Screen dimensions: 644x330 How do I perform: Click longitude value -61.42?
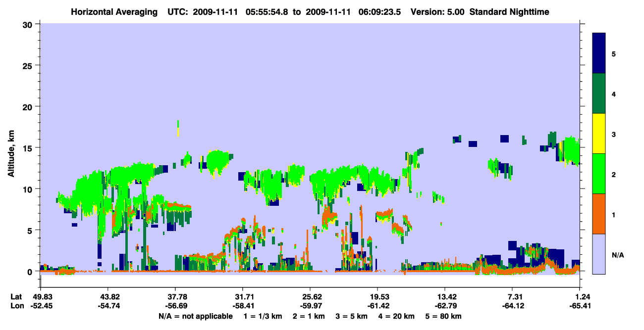pos(377,306)
